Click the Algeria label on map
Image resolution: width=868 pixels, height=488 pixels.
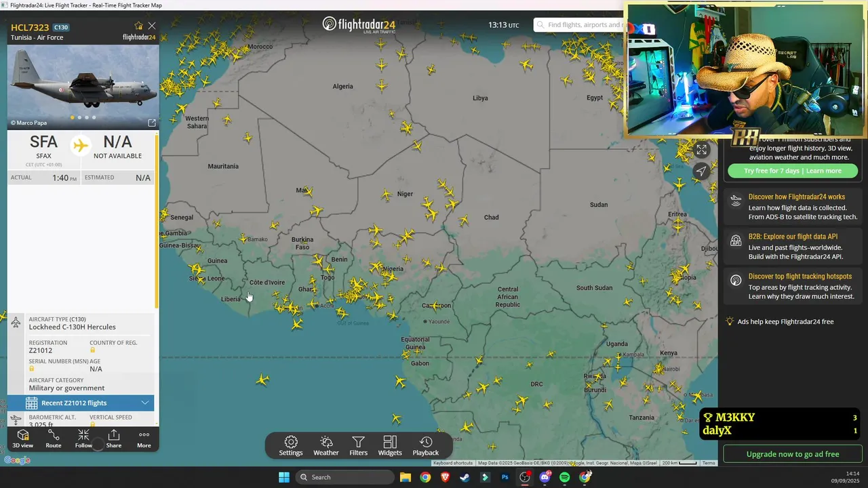[x=342, y=86]
